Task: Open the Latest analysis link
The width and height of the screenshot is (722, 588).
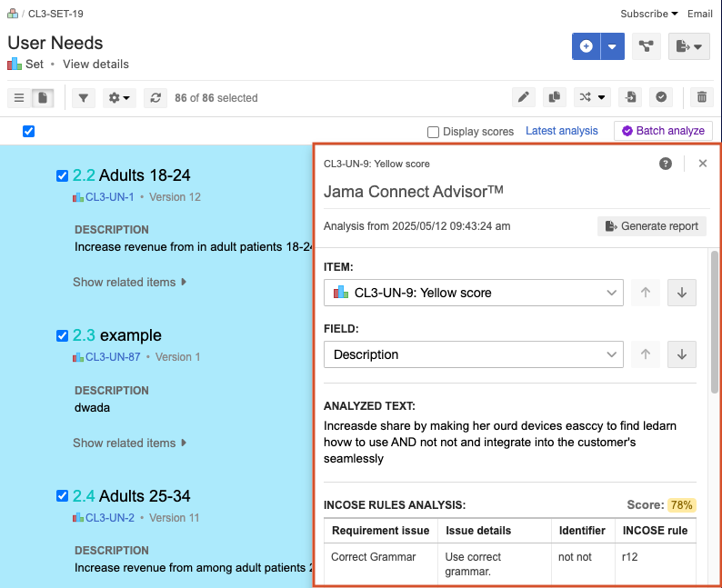Action: (561, 131)
